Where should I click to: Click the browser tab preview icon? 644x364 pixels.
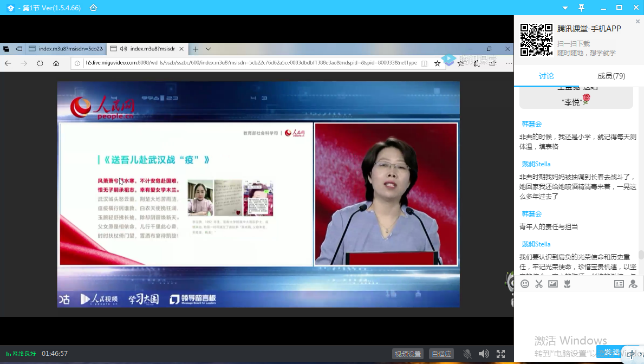tap(6, 49)
